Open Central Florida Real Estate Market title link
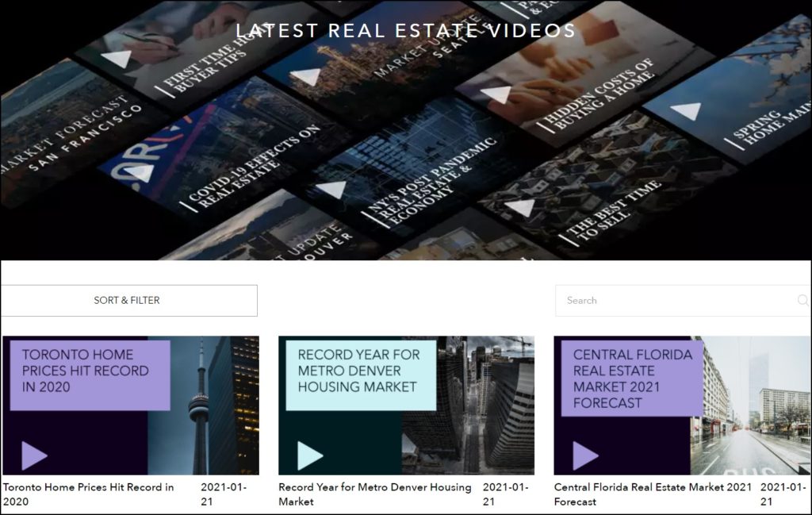This screenshot has height=515, width=812. coord(652,494)
